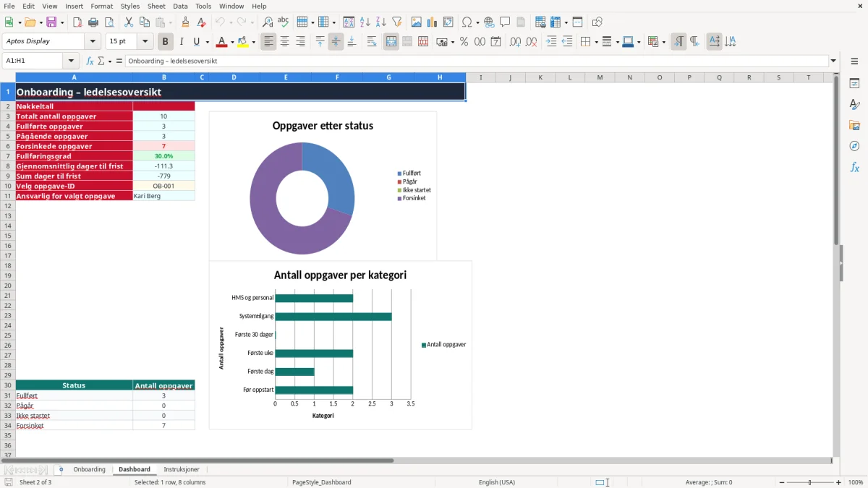
Task: Click the Copy icon
Action: tap(145, 22)
